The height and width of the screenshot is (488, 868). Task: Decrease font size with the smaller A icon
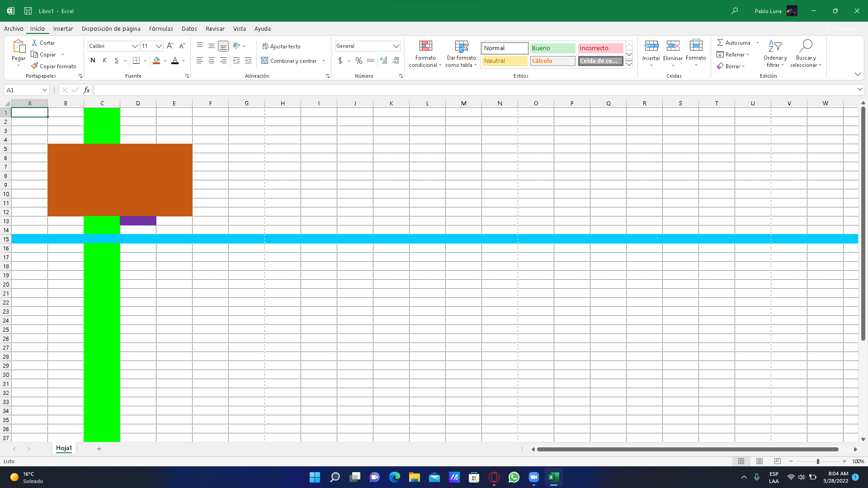click(x=182, y=46)
